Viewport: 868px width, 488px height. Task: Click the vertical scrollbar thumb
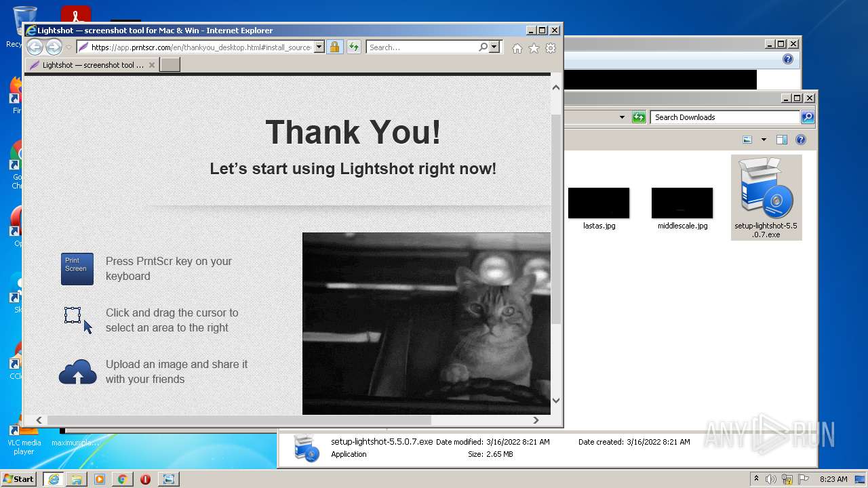pyautogui.click(x=556, y=218)
